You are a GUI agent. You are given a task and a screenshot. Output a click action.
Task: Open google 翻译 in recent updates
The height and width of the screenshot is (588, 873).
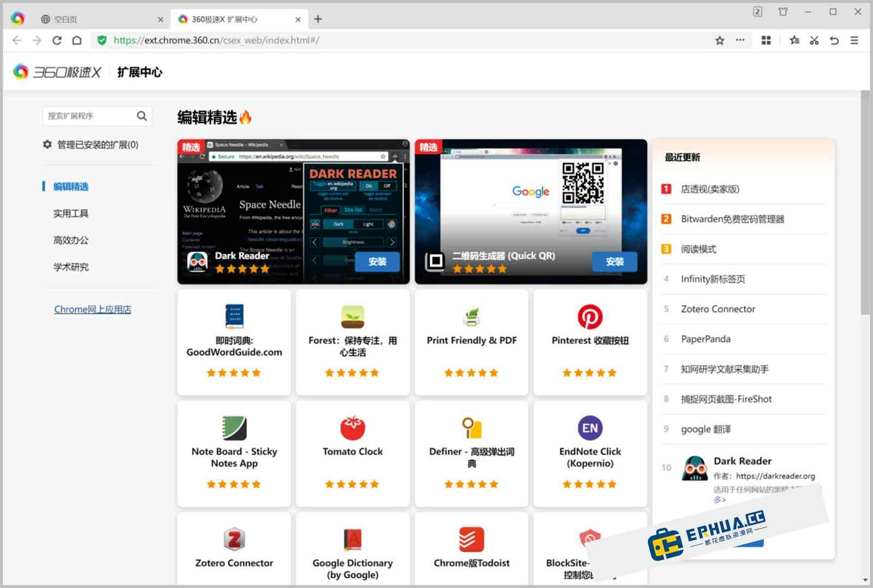pos(743,429)
